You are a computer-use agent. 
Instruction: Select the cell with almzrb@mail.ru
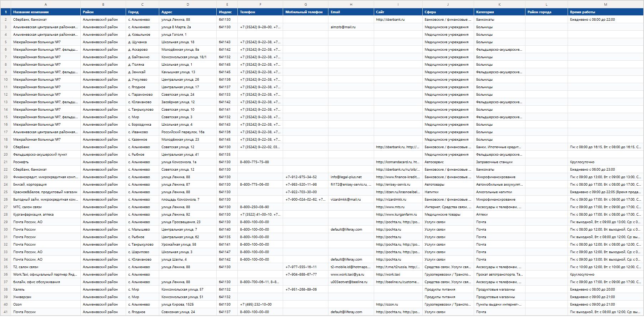351,27
